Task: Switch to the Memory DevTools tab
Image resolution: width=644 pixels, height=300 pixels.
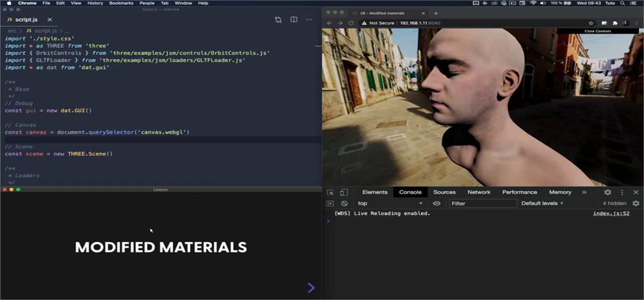Action: pos(560,192)
